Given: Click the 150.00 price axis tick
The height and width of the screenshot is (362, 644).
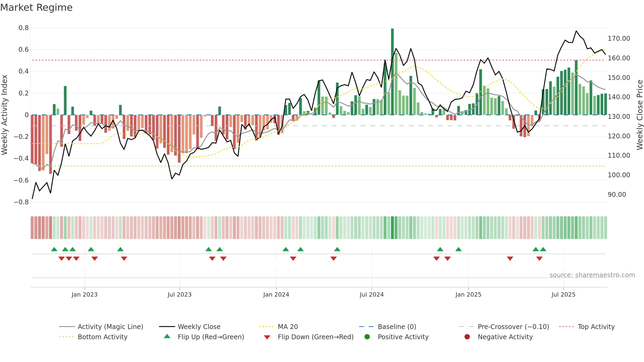Looking at the screenshot, I should click(619, 77).
